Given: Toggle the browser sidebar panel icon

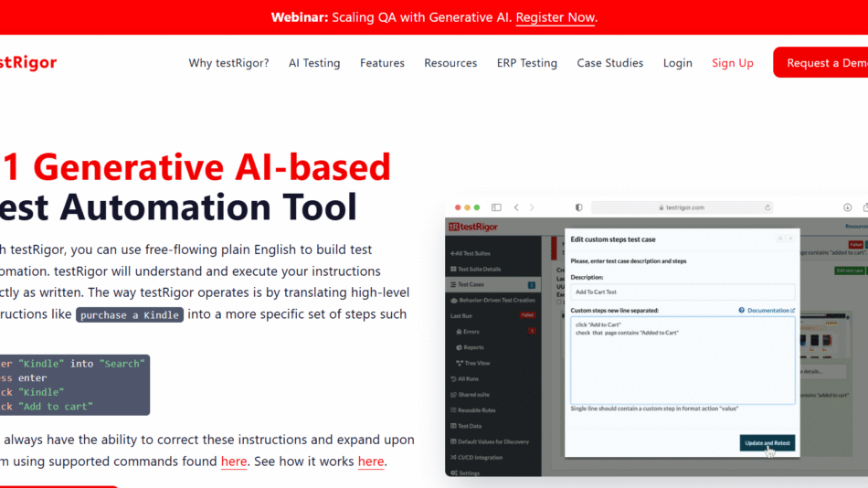Looking at the screenshot, I should click(x=497, y=207).
